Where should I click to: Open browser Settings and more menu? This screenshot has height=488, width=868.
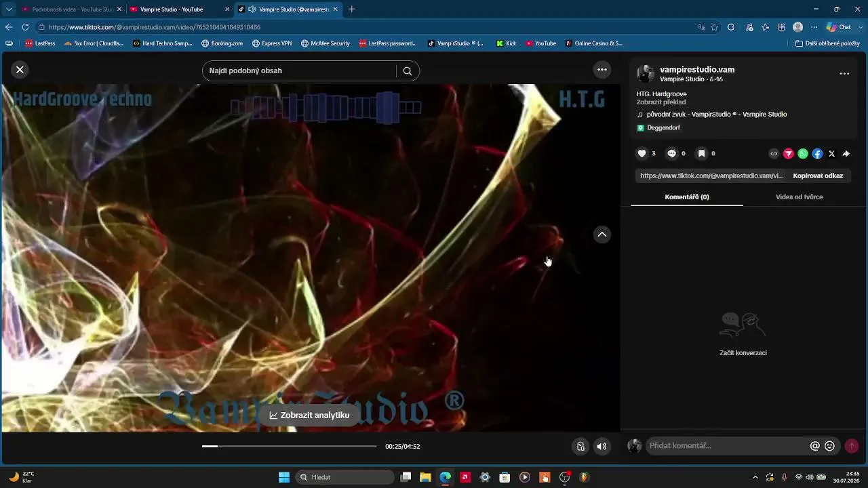(x=814, y=27)
